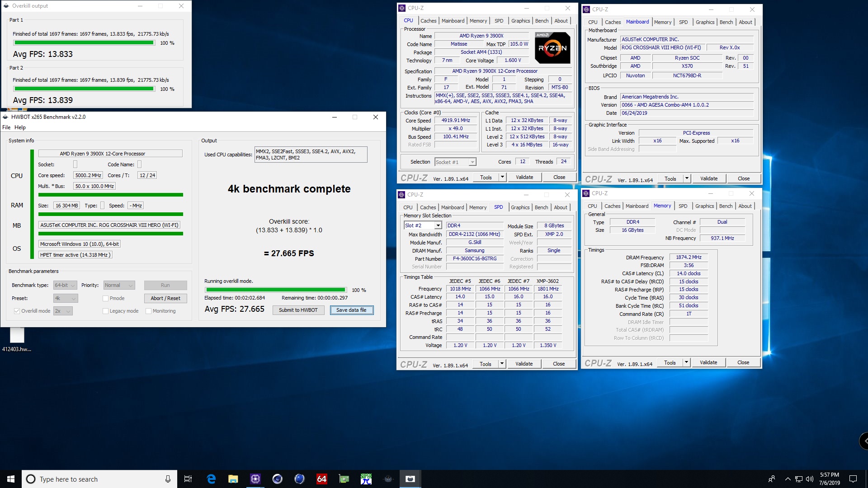The width and height of the screenshot is (868, 488).
Task: Click the Ryzen logo in CPU-Z CPU window
Action: pos(552,47)
